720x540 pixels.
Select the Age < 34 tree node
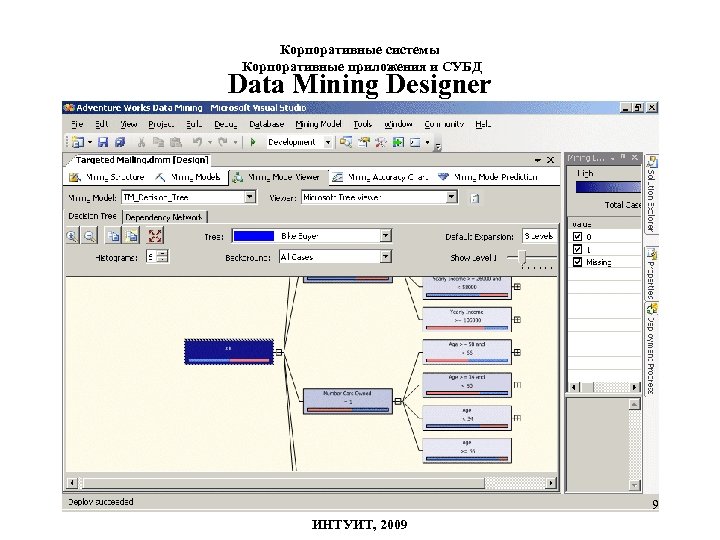(x=467, y=418)
